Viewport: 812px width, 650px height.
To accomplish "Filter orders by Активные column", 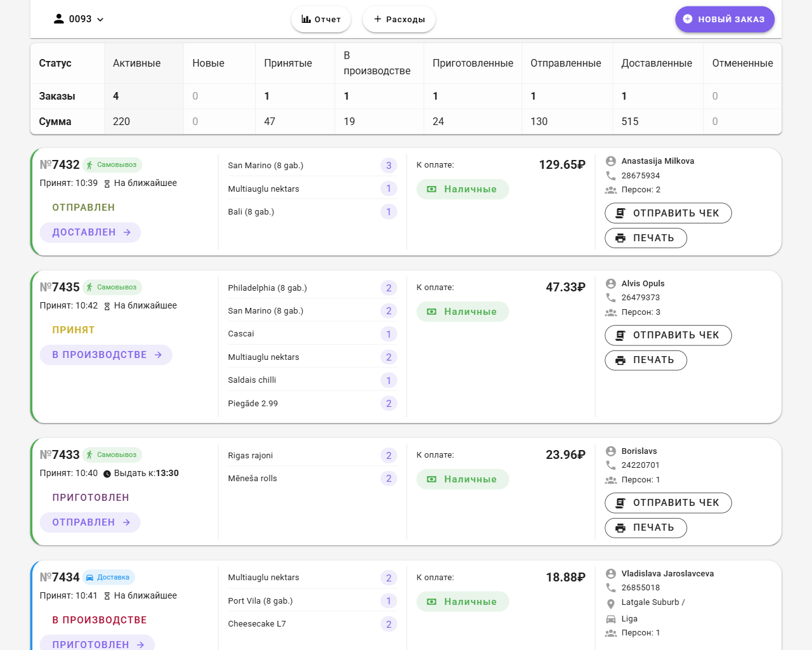I will coord(136,63).
